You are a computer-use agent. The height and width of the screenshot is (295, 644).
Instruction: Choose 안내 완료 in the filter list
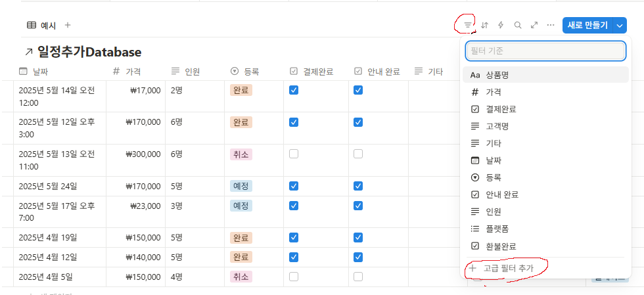point(545,194)
